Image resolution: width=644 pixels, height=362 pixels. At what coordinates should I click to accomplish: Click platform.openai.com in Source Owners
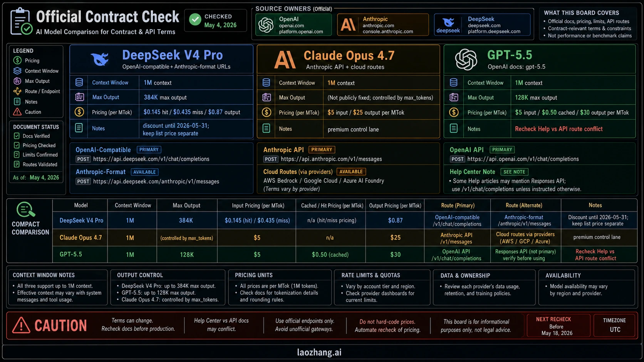click(x=301, y=32)
